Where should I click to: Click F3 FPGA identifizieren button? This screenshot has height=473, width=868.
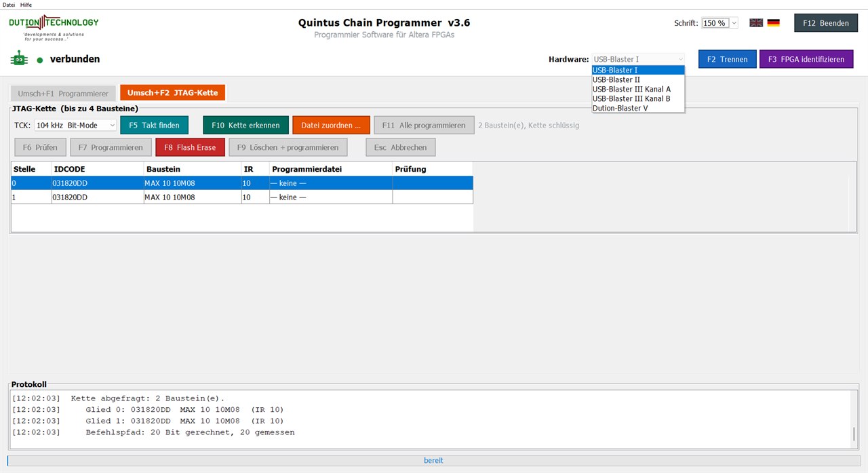[806, 59]
